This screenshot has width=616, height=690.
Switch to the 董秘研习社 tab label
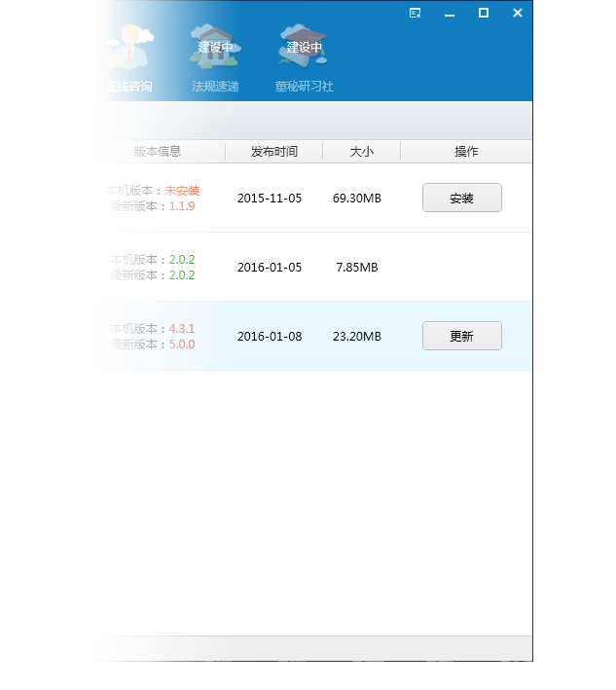[x=304, y=87]
